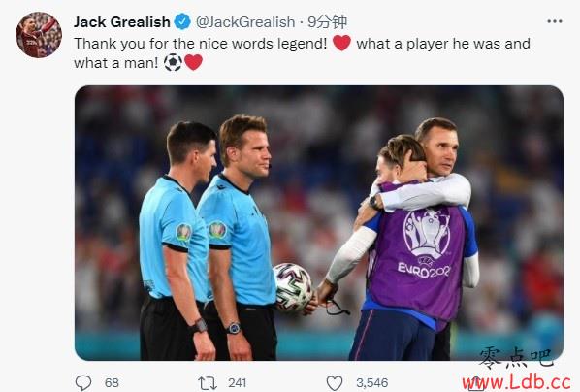
Task: Click the share icon beside the watermark
Action: click(475, 383)
